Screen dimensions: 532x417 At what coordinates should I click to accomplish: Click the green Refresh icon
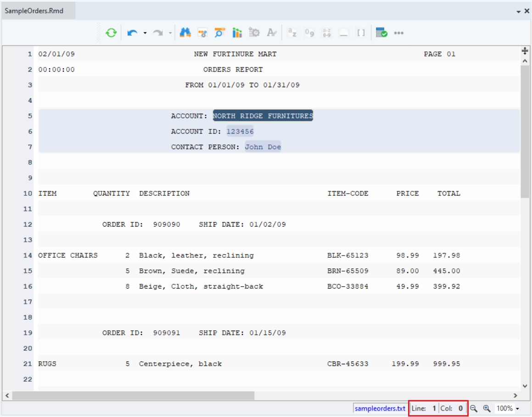click(111, 33)
